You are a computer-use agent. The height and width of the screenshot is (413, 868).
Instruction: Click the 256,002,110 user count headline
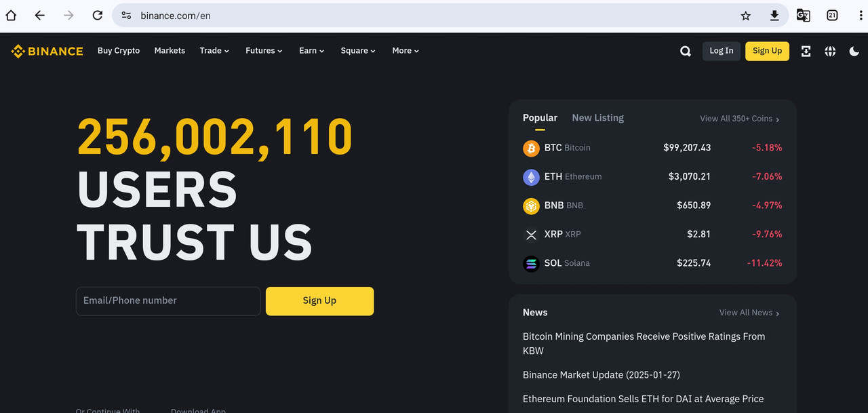click(215, 137)
